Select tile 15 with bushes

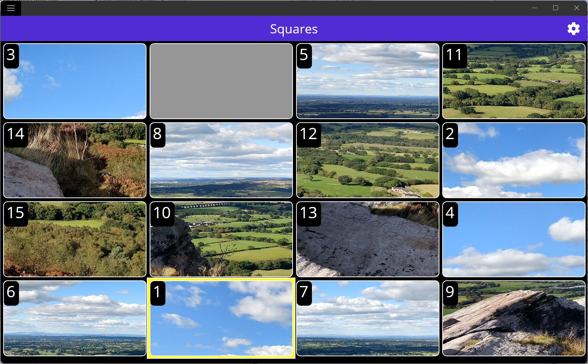point(75,239)
